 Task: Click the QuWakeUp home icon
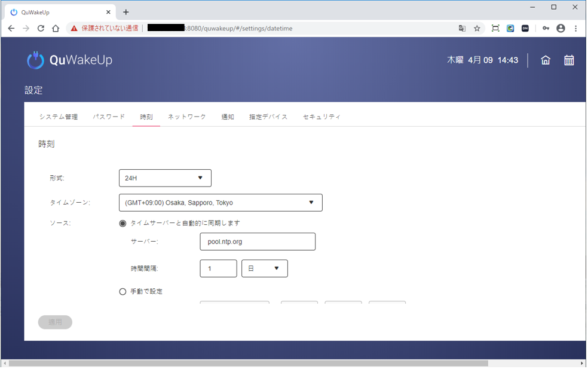[545, 60]
